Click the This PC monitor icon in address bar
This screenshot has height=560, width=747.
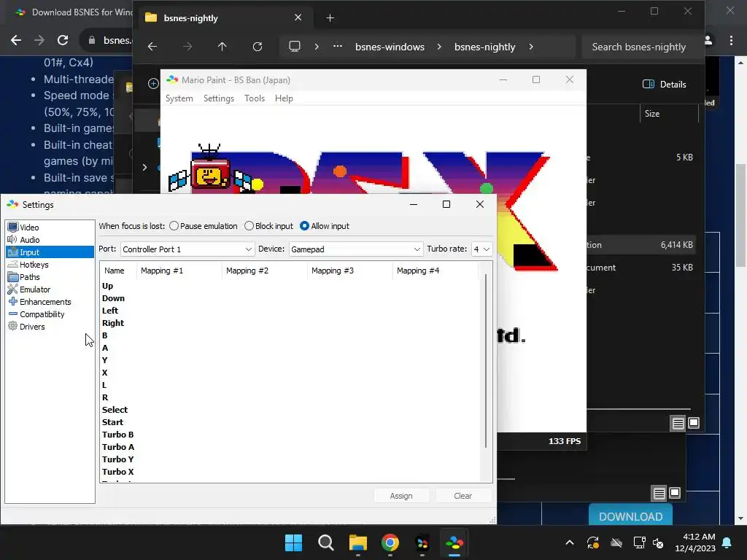pos(295,47)
